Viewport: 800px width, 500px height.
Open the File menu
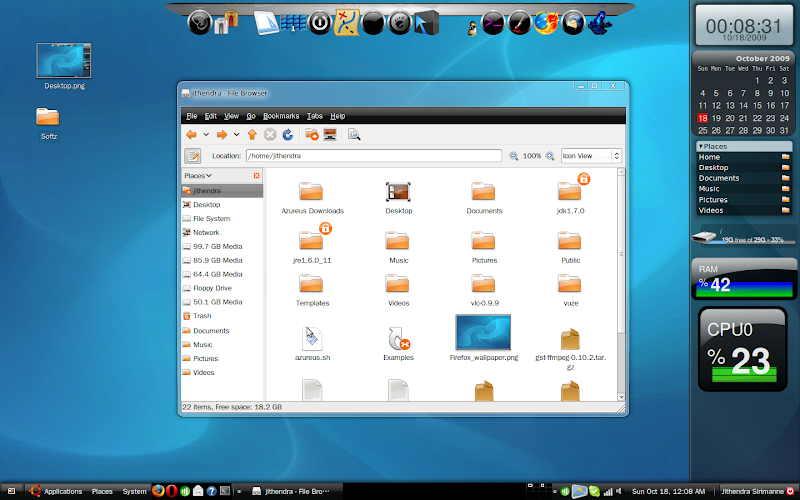[x=192, y=116]
